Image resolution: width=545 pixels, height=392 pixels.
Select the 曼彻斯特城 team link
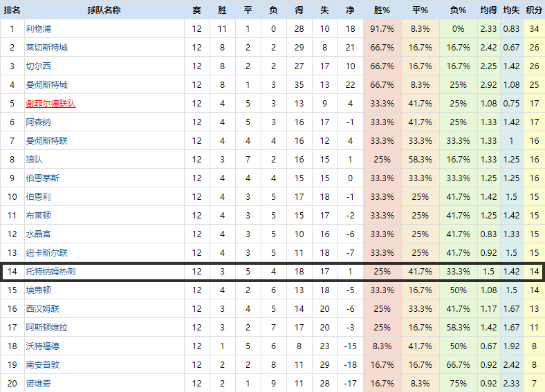point(46,85)
